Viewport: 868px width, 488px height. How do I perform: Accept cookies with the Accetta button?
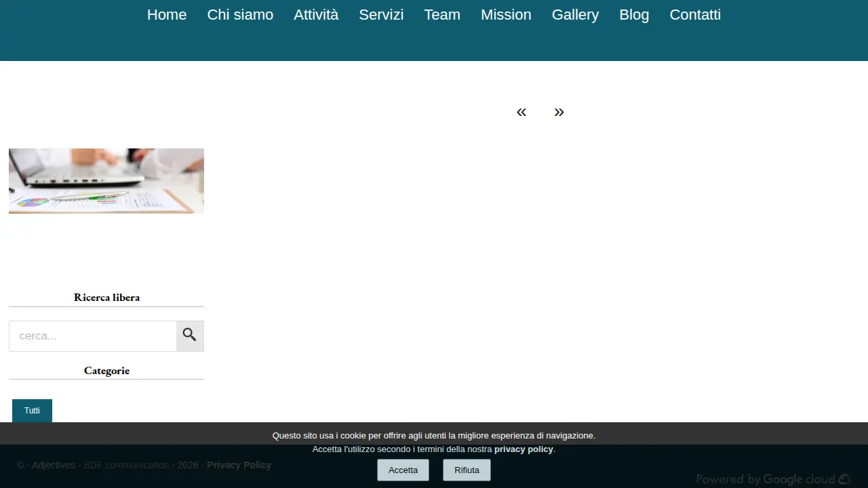[x=403, y=470]
